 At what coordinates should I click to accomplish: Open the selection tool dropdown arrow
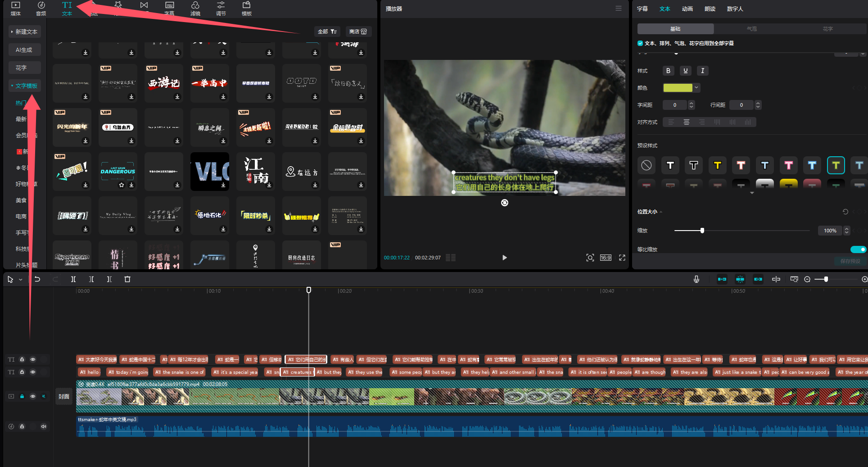click(21, 280)
